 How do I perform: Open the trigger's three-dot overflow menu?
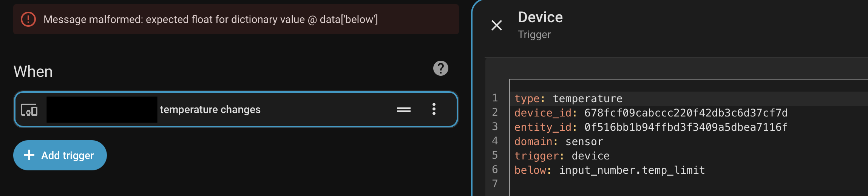[x=434, y=109]
